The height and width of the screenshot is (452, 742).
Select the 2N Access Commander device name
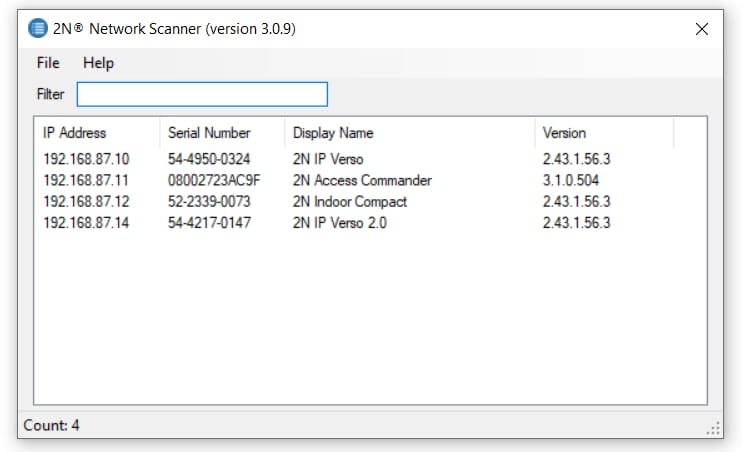click(x=362, y=180)
